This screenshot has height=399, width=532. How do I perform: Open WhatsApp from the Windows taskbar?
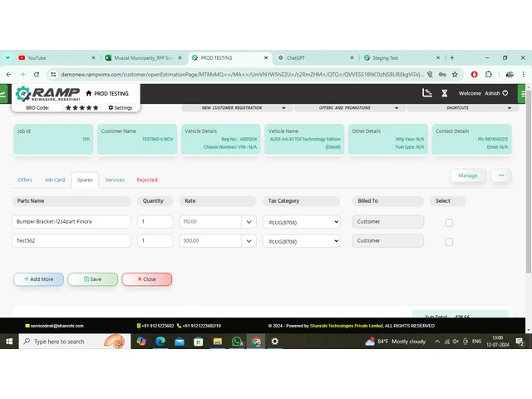(x=237, y=342)
